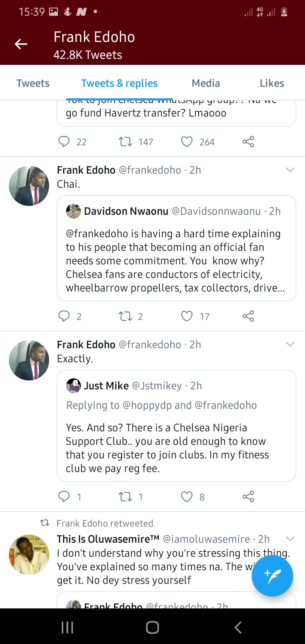The image size is (305, 644).
Task: Reply to the "Chai." tweet
Action: 64,316
